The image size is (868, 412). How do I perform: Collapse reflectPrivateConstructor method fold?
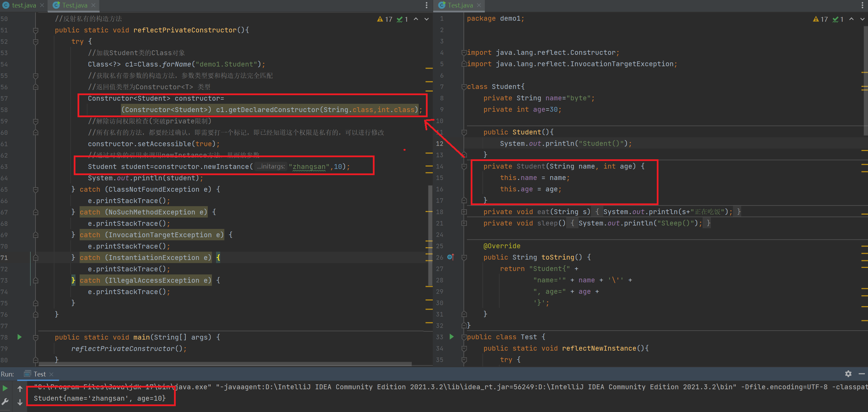(x=35, y=30)
